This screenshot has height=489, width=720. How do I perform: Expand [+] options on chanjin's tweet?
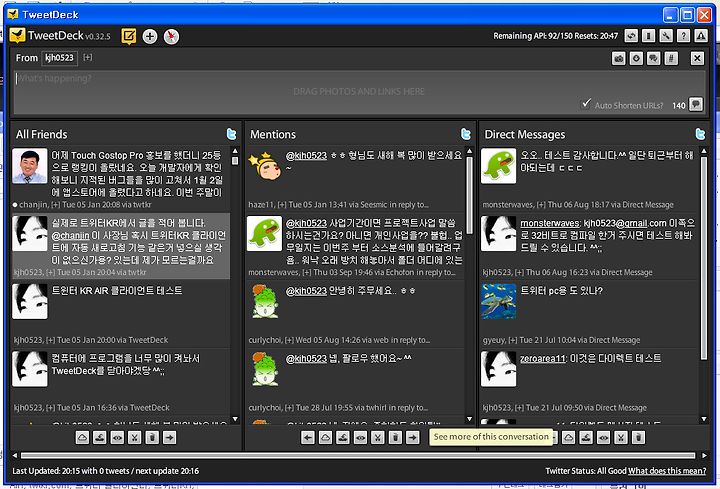coord(56,205)
